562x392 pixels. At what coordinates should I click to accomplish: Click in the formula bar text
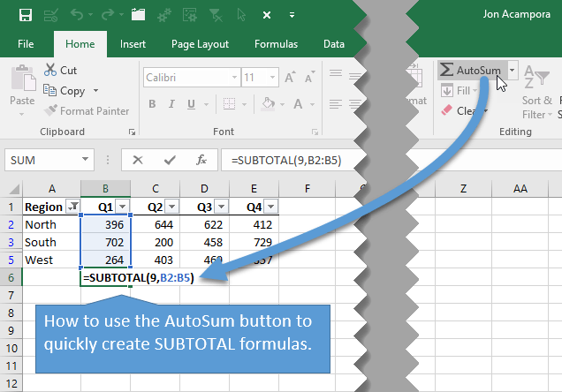pos(286,160)
